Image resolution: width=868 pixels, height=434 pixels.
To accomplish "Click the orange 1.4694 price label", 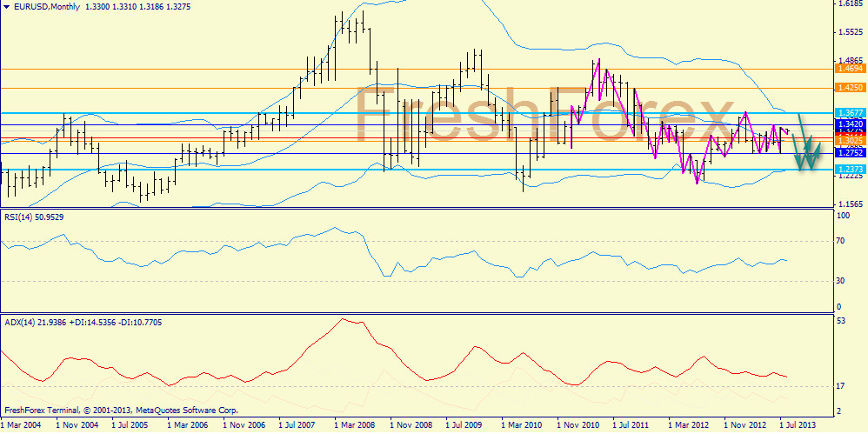I will tap(849, 68).
